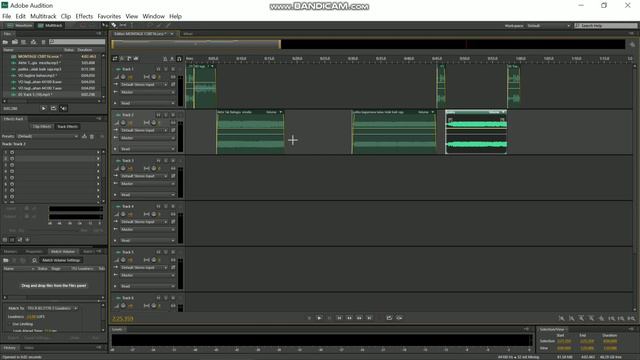This screenshot has height=360, width=640.
Task: Click Zoom In (Amplitude) icon
Action: (562, 318)
